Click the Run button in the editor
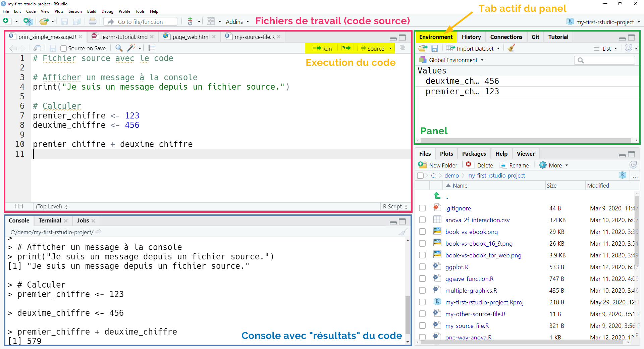The width and height of the screenshot is (644, 349). click(x=322, y=48)
